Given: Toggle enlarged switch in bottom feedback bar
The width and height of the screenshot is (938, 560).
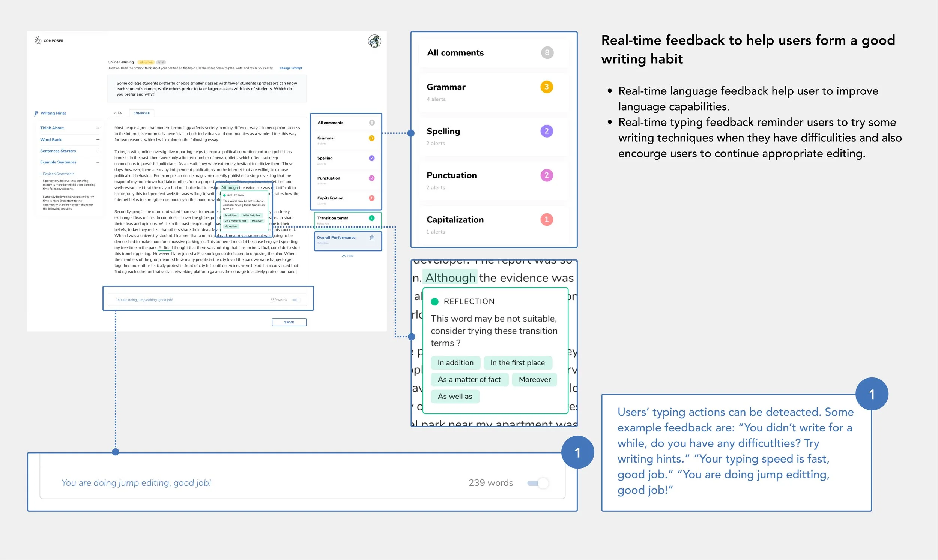Looking at the screenshot, I should point(538,483).
